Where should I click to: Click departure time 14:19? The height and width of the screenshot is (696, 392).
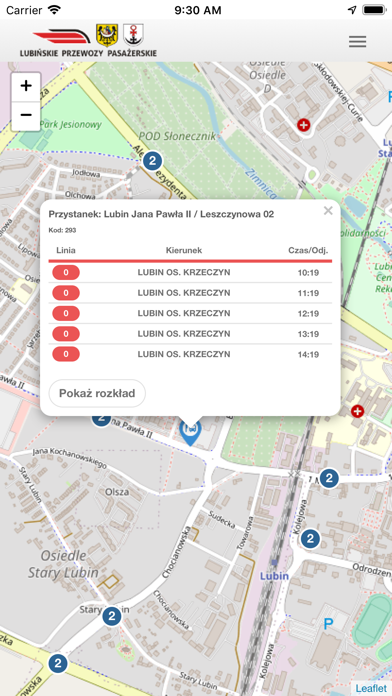pos(308,354)
